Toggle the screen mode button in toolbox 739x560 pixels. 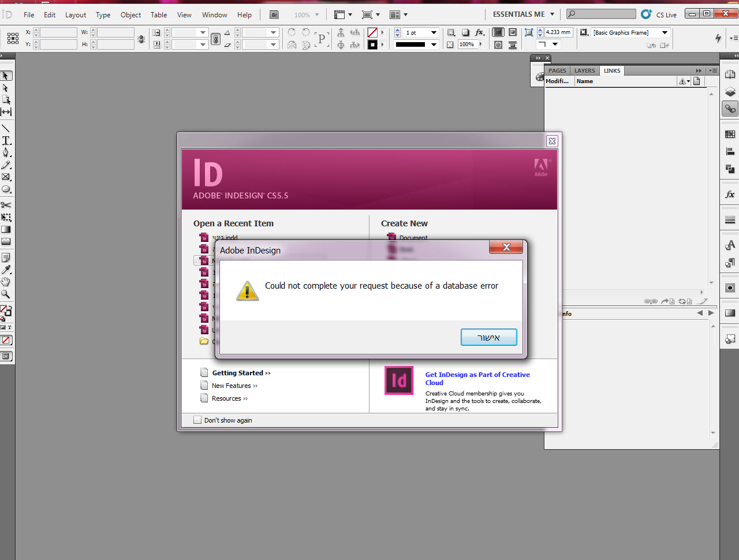(6, 356)
